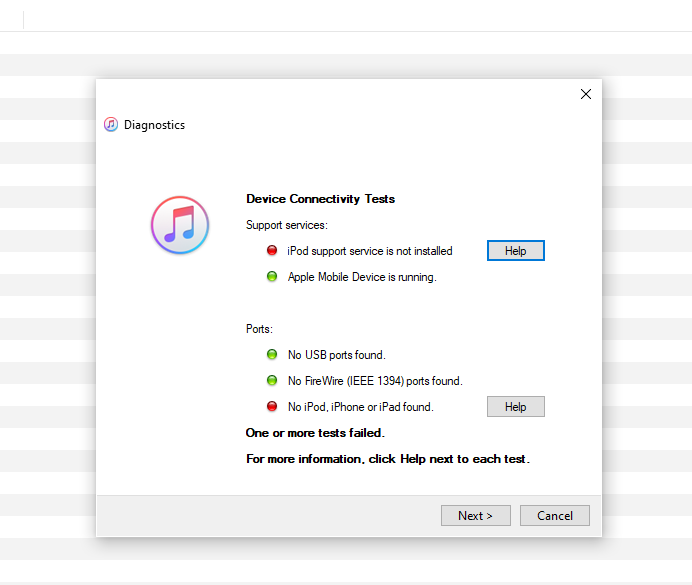Image resolution: width=692 pixels, height=585 pixels.
Task: Click green status dot for Apple Mobile Device
Action: coord(272,277)
